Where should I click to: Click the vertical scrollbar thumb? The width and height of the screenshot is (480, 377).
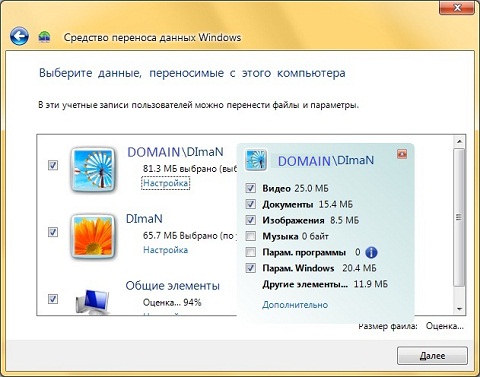pos(459,217)
